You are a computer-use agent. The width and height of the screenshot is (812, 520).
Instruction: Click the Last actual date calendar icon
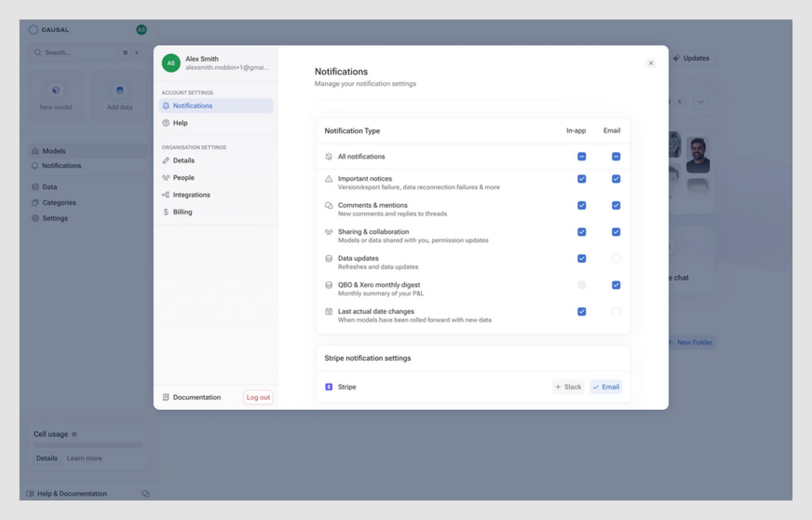[329, 312]
